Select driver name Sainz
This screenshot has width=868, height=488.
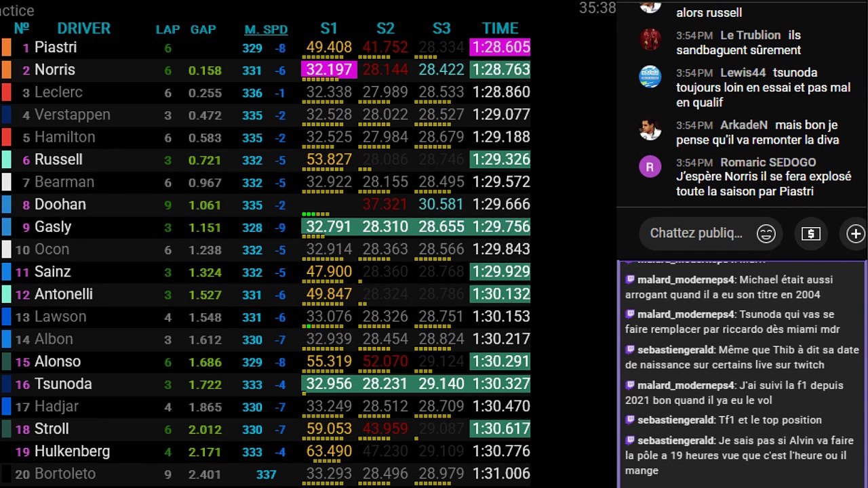point(53,271)
